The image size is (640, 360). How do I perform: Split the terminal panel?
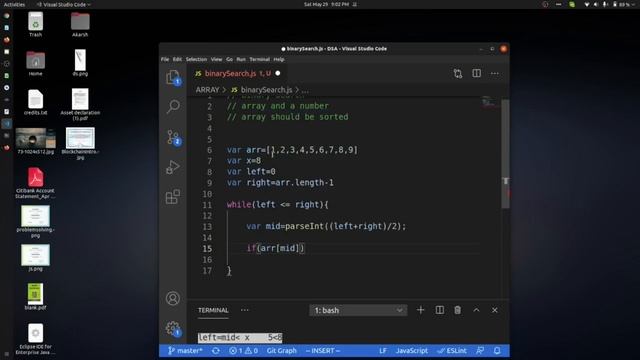[440, 310]
